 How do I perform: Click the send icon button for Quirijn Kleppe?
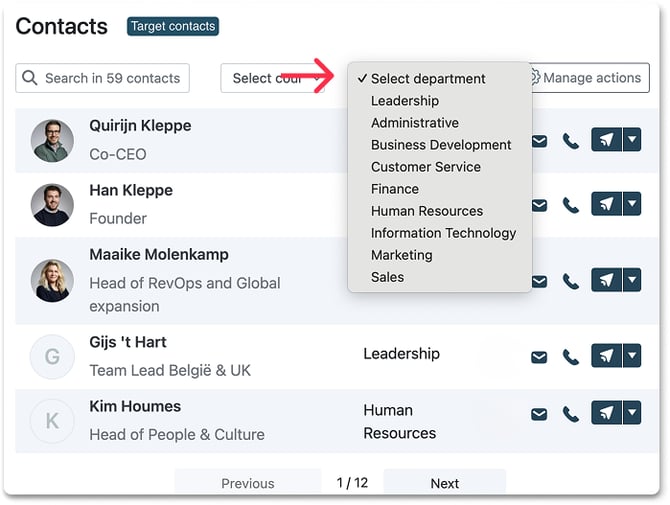click(x=606, y=139)
